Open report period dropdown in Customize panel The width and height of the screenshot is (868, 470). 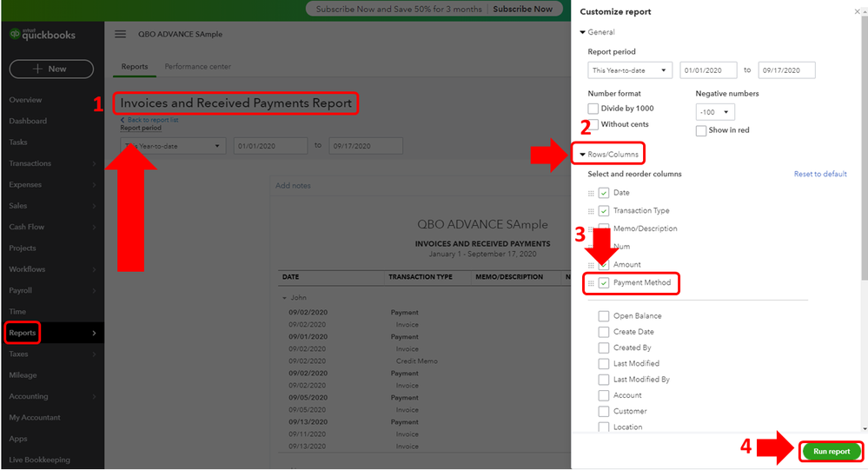pyautogui.click(x=630, y=70)
